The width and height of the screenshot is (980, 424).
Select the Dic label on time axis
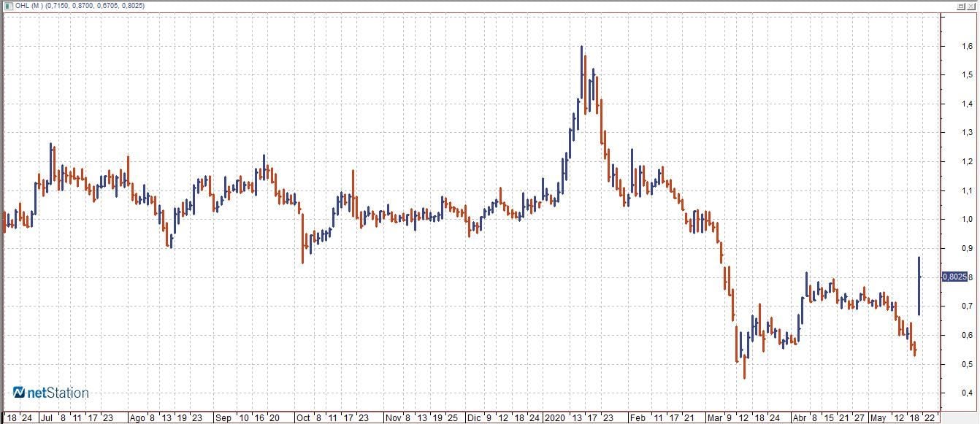pos(475,418)
